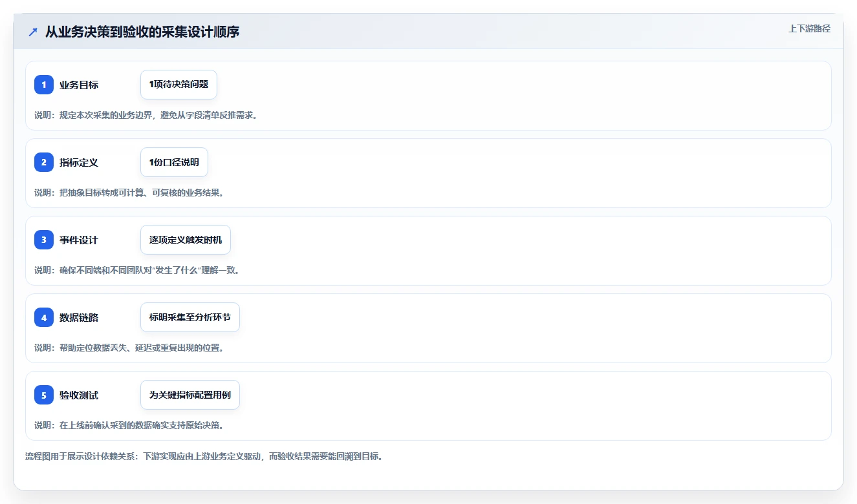This screenshot has width=857, height=504.
Task: Click the '上下游路径' label in header
Action: click(809, 28)
